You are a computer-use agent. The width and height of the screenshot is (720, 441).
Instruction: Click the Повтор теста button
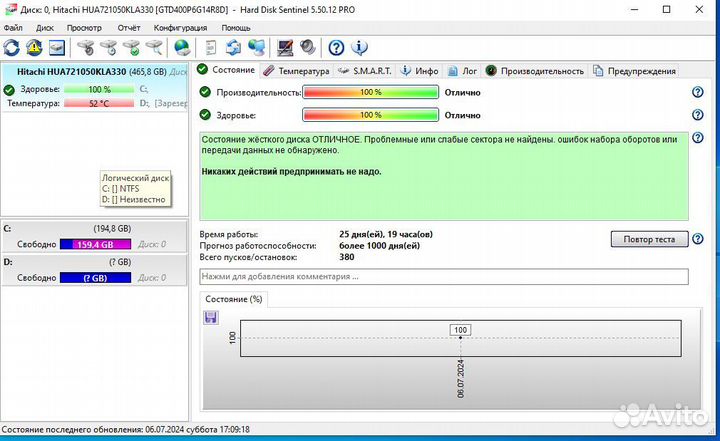point(649,239)
